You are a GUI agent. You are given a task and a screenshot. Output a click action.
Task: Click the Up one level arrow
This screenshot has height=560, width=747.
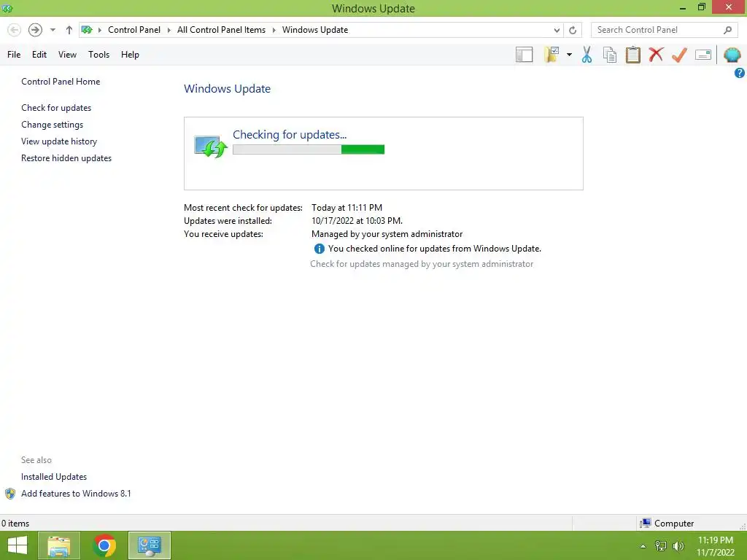[69, 30]
